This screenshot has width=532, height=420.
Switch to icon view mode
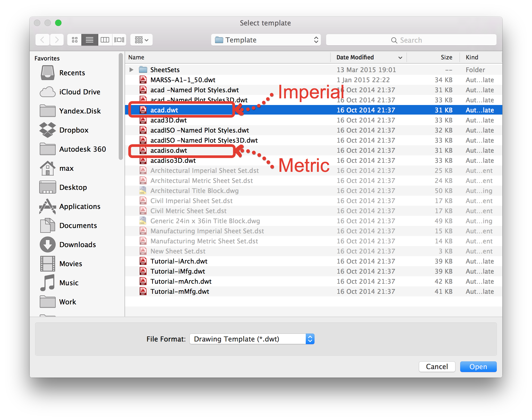tap(75, 40)
